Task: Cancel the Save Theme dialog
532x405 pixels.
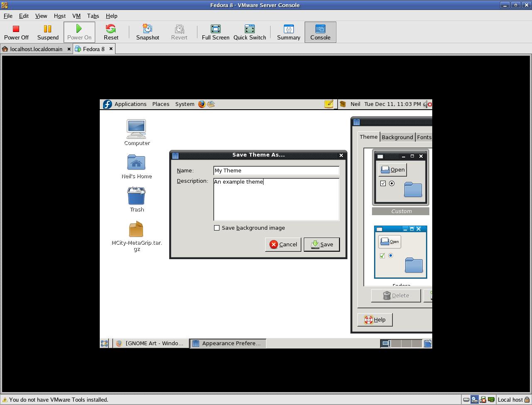Action: coord(283,244)
